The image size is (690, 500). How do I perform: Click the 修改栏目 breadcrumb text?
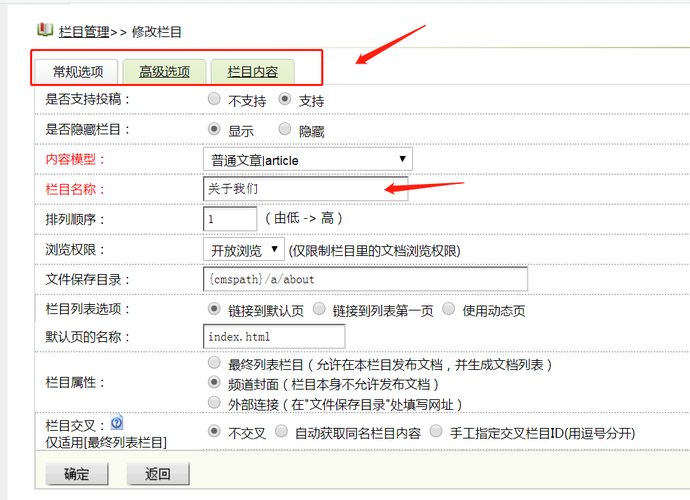(157, 32)
